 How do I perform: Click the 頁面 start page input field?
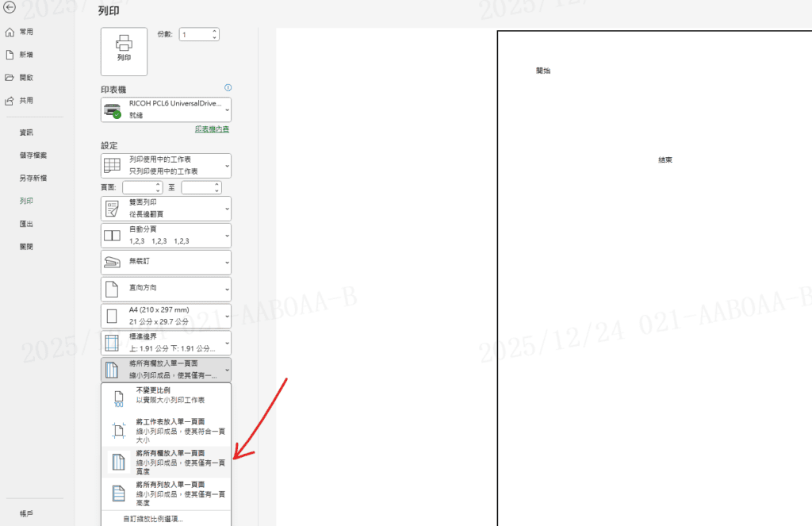point(138,187)
